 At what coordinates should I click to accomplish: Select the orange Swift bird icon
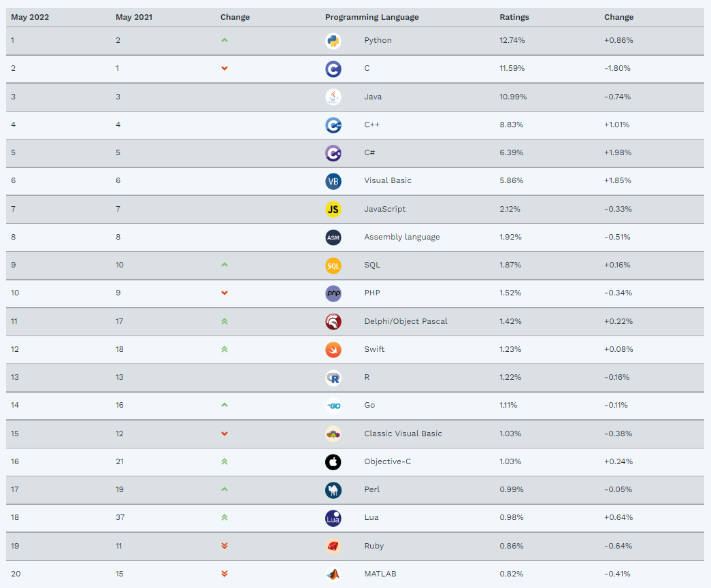[333, 349]
